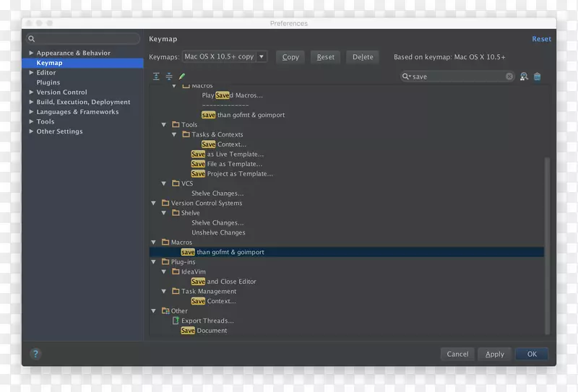
Task: Click the IdeaVim folder icon
Action: pyautogui.click(x=176, y=271)
